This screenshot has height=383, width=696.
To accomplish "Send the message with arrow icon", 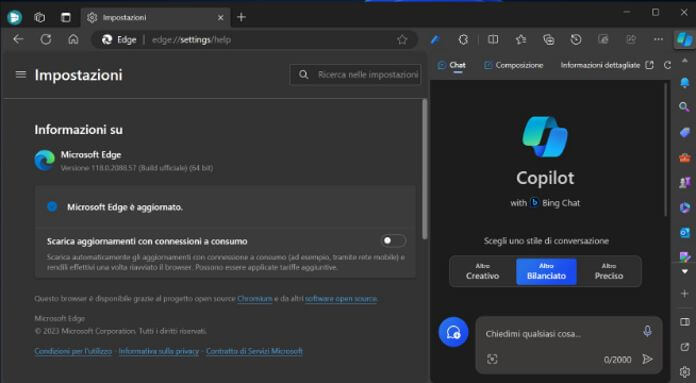I will pyautogui.click(x=648, y=359).
